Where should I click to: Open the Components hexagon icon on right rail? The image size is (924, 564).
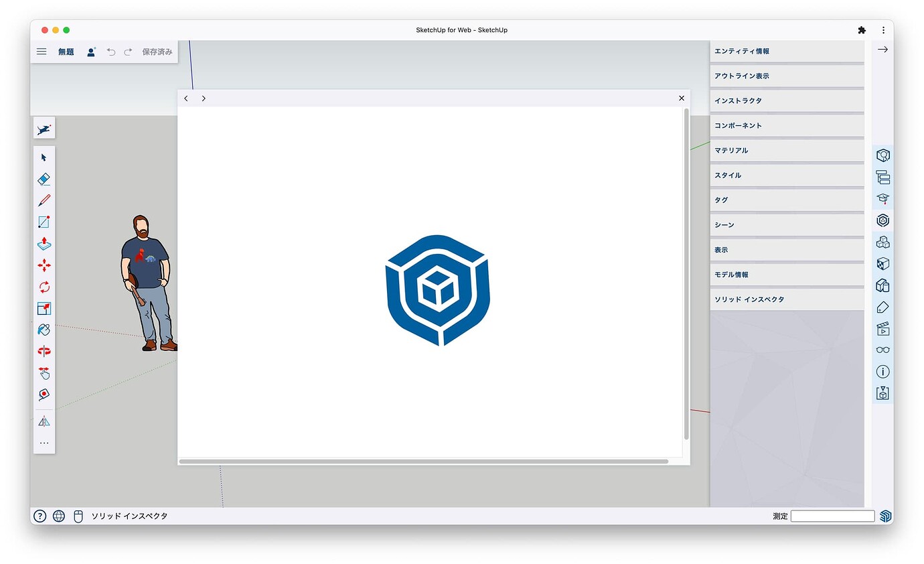882,220
